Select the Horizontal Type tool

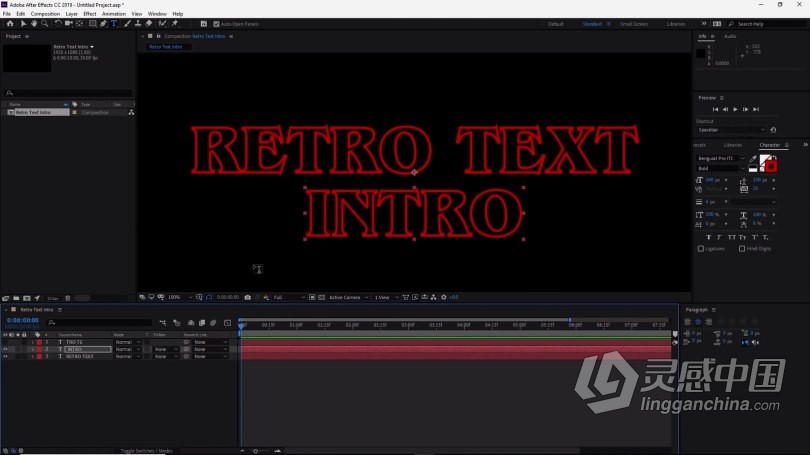pos(114,23)
